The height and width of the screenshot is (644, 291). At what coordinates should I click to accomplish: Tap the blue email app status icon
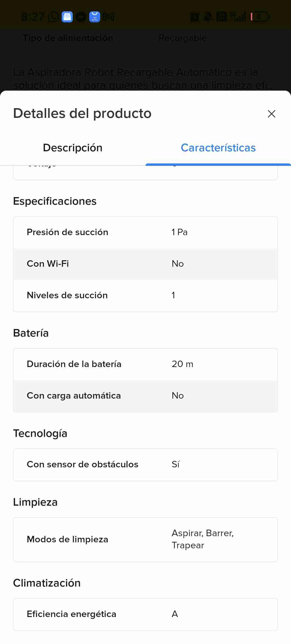coord(67,17)
